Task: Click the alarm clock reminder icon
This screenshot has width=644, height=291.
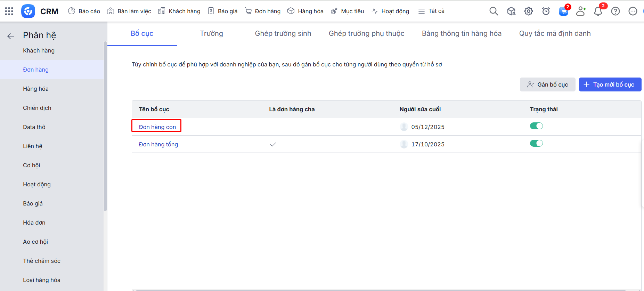Action: [x=546, y=11]
